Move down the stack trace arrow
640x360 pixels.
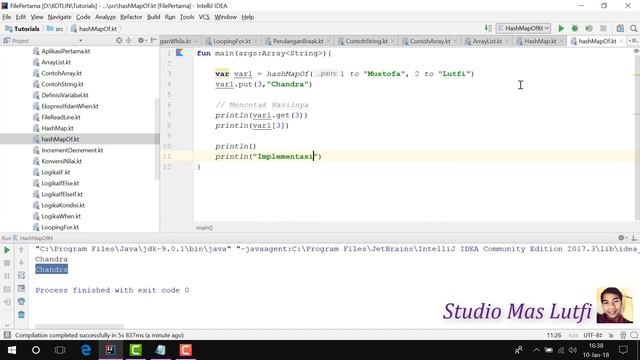[x=21, y=263]
